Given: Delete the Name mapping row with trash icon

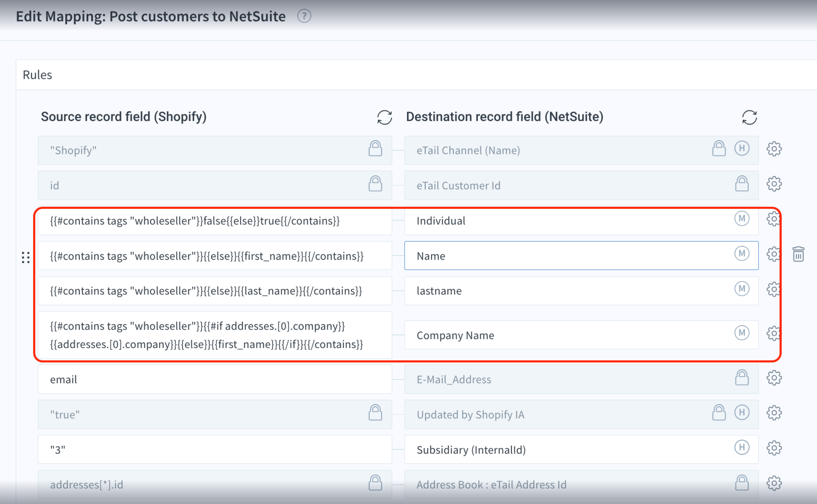Looking at the screenshot, I should click(798, 254).
